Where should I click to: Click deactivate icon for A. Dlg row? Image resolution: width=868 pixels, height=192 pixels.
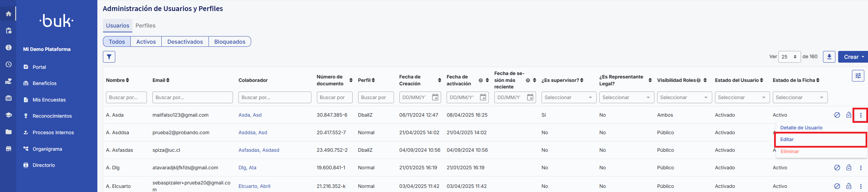[x=837, y=168]
